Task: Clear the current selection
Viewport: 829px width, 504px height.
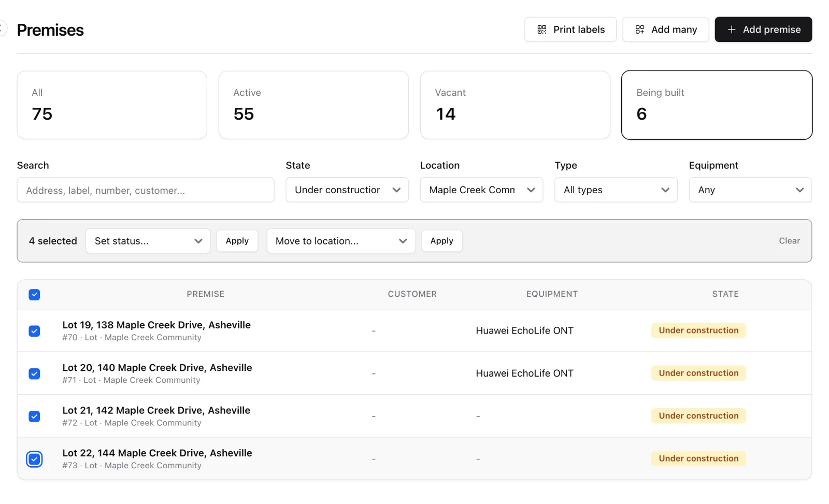Action: pos(789,241)
